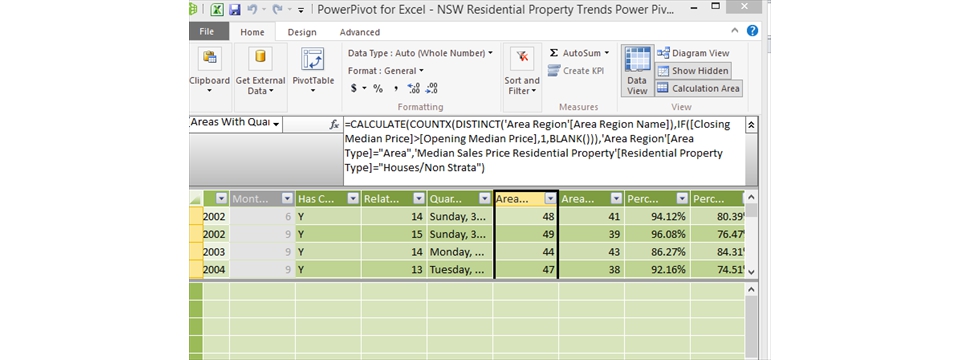The image size is (960, 360).
Task: Collapse the ribbon with the caret
Action: (735, 31)
